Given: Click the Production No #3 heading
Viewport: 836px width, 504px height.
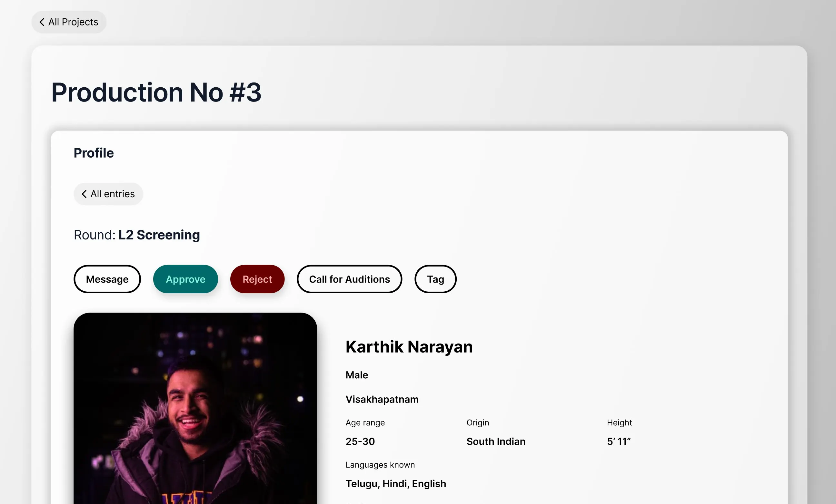Looking at the screenshot, I should coord(156,92).
